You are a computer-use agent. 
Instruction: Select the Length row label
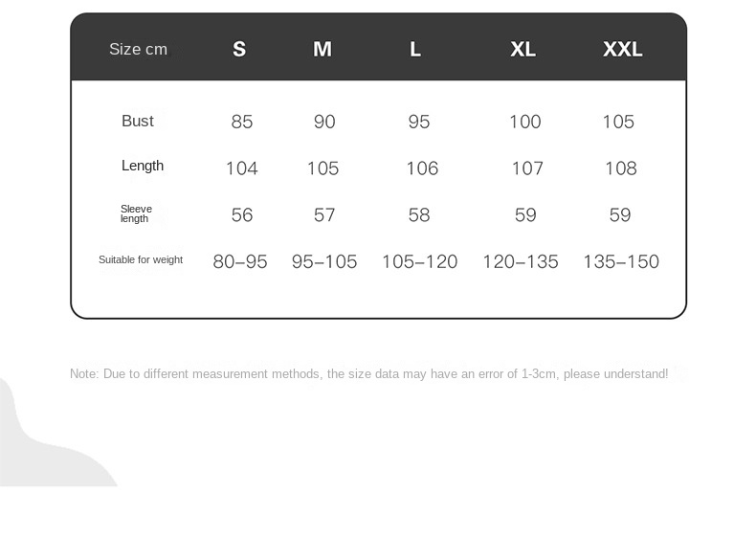[143, 166]
